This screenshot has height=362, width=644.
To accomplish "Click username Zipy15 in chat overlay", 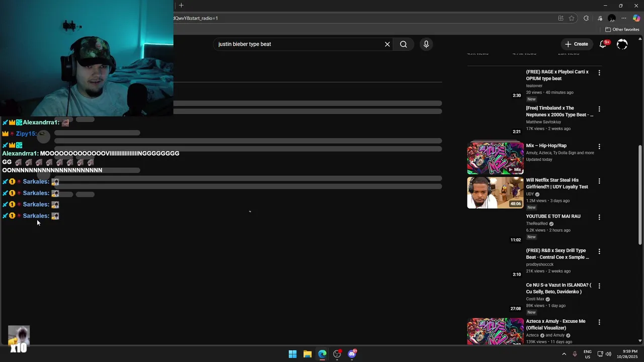I will [26, 134].
